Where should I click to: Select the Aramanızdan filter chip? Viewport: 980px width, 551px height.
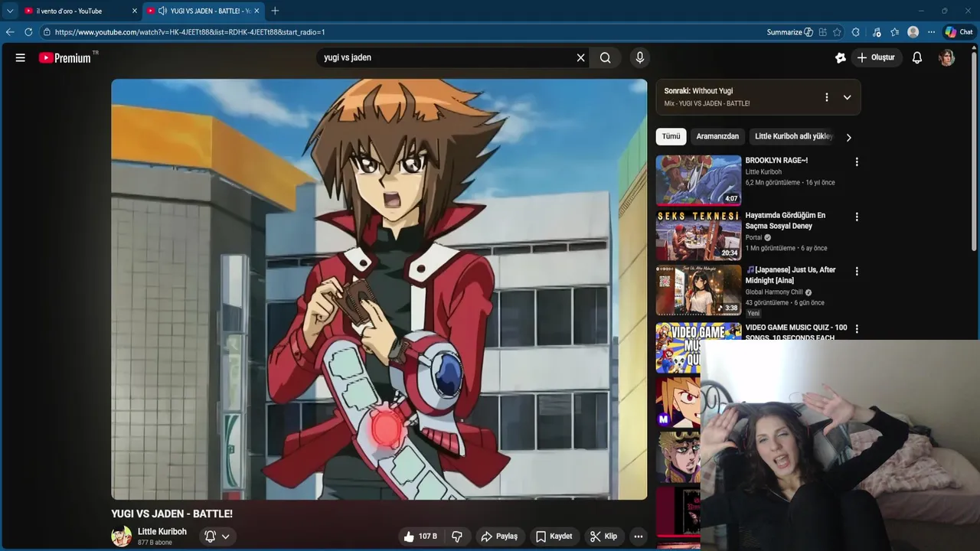tap(717, 136)
